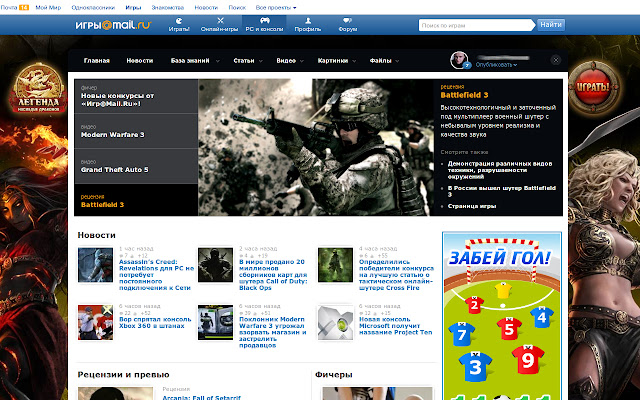Close the dark navigation panel with X

pos(556,60)
